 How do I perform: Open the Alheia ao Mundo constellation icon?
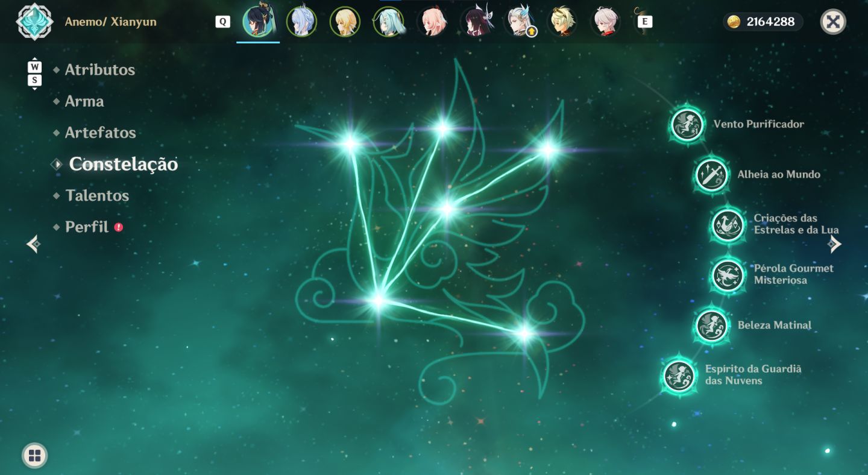(x=711, y=175)
